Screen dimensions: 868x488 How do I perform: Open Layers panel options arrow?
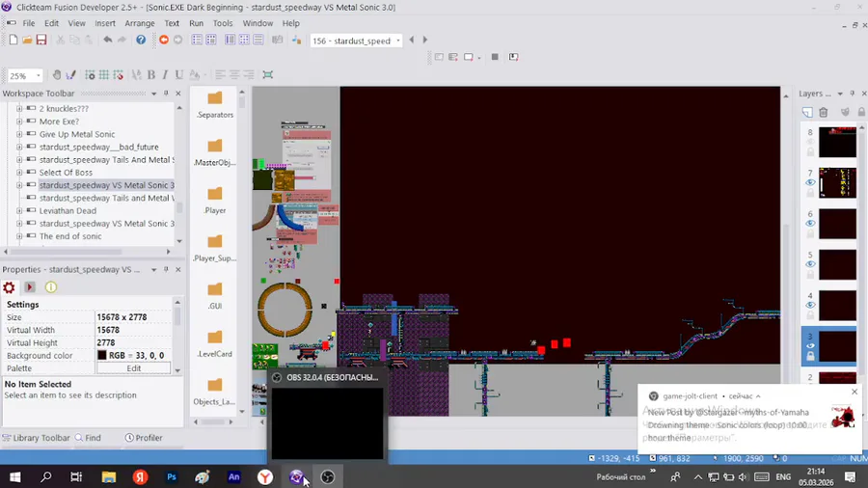840,94
